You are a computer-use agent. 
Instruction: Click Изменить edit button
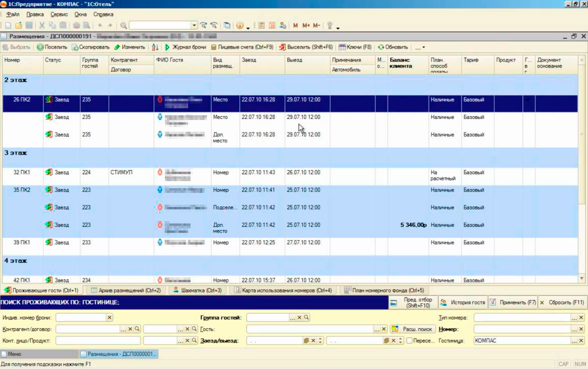[x=130, y=47]
